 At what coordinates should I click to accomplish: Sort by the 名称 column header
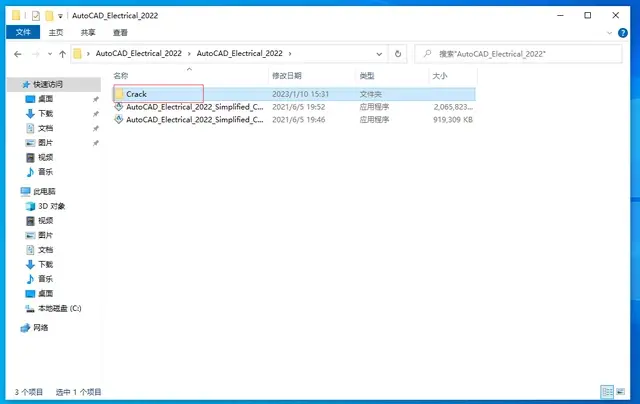tap(121, 75)
